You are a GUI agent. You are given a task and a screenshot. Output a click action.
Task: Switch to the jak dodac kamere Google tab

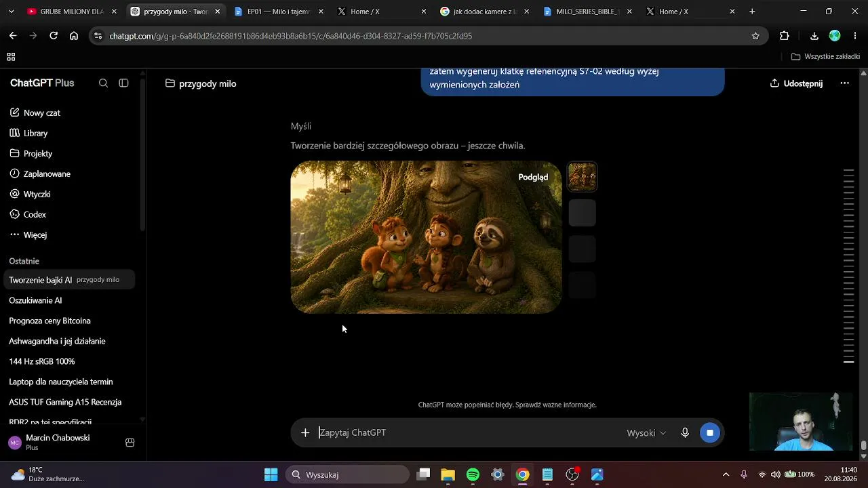(486, 12)
